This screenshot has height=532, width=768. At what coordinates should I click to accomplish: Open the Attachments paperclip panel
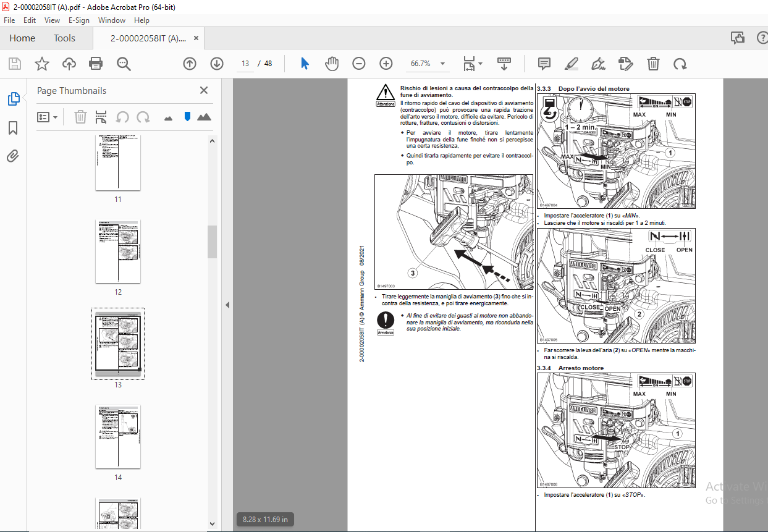pos(13,156)
